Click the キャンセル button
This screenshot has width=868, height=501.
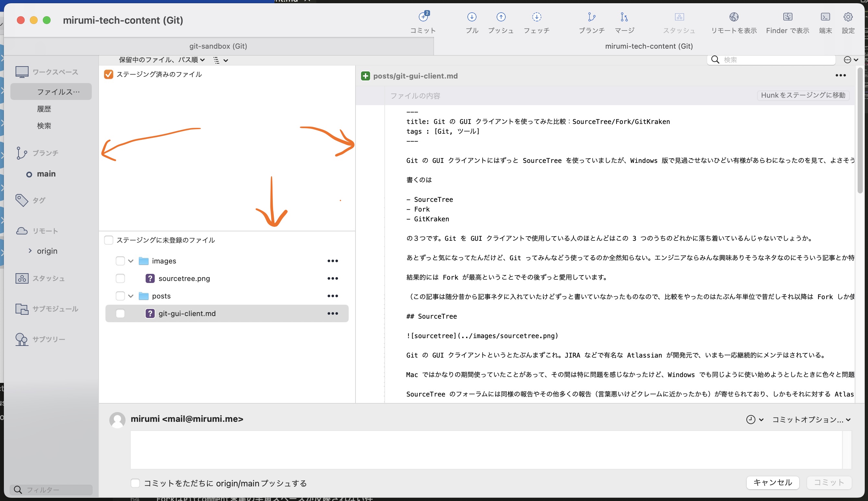point(772,483)
